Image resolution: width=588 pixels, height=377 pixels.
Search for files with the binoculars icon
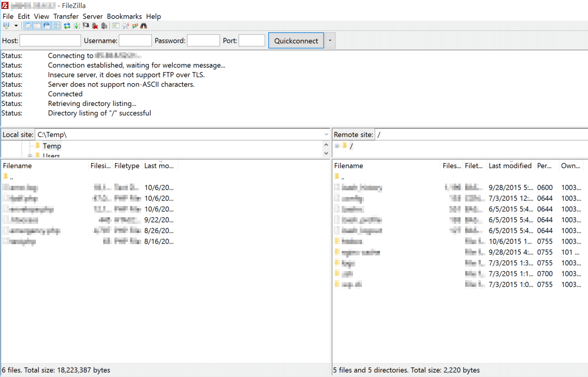pyautogui.click(x=144, y=26)
